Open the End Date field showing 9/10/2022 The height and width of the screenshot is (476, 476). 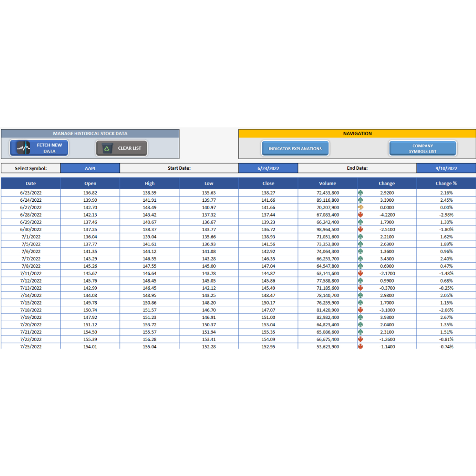click(x=446, y=168)
